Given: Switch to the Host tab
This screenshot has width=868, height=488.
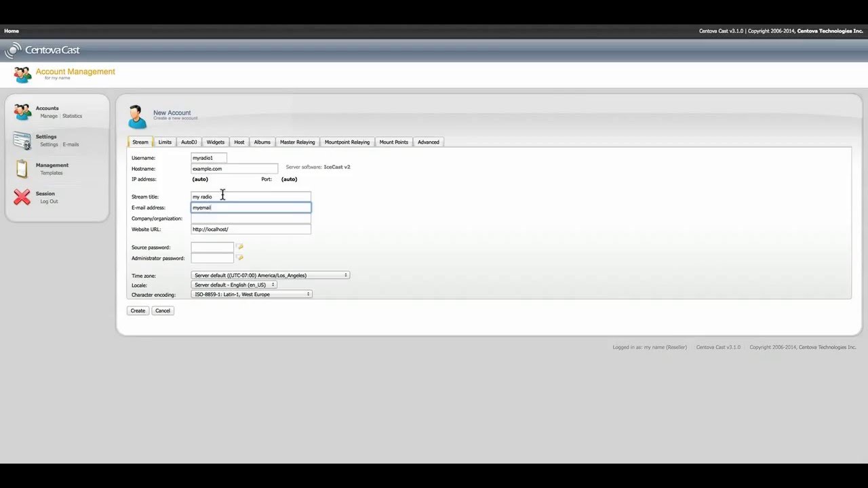Looking at the screenshot, I should click(239, 142).
